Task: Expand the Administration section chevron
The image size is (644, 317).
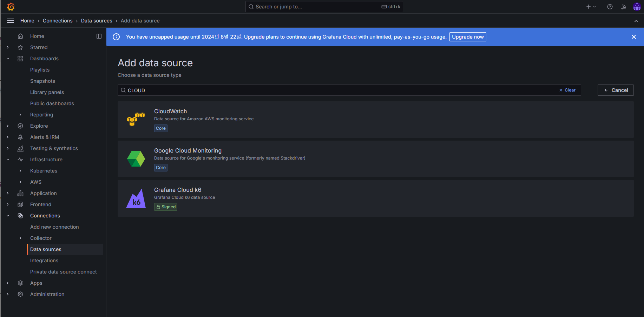Action: pos(8,294)
